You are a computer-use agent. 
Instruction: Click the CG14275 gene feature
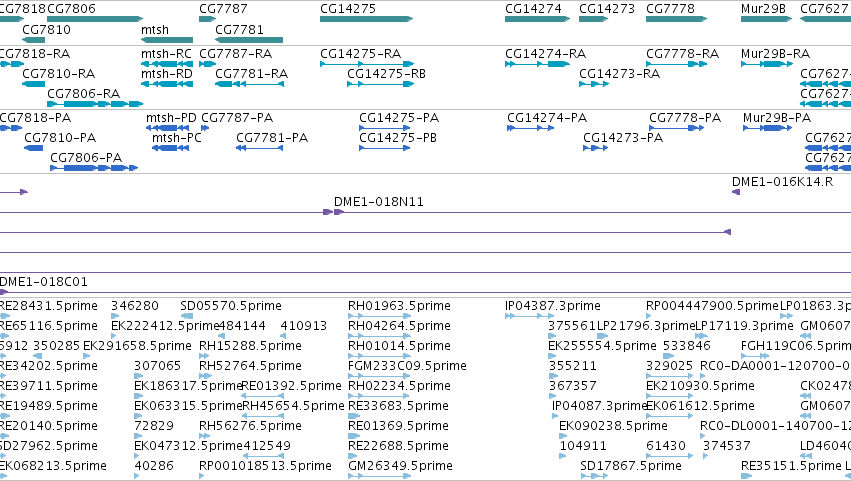(366, 19)
